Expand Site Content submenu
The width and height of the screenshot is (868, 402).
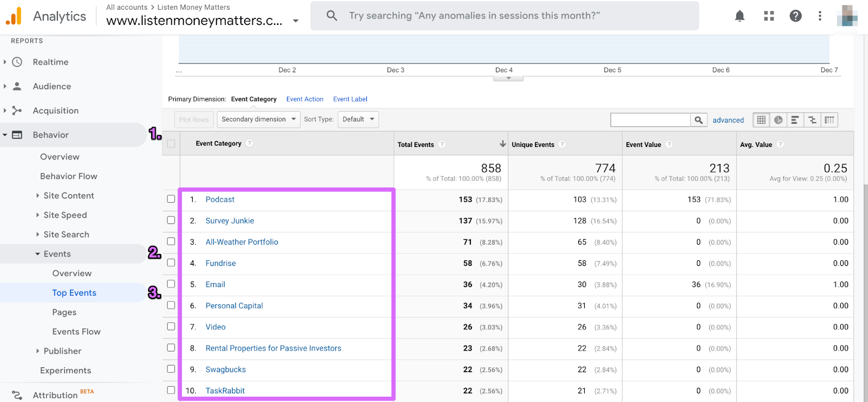[x=37, y=195]
